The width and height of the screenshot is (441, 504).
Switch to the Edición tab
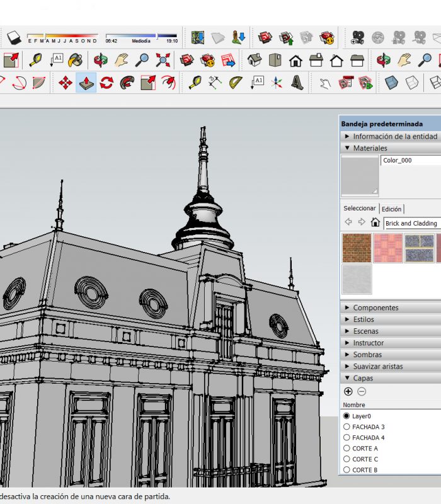click(x=391, y=209)
